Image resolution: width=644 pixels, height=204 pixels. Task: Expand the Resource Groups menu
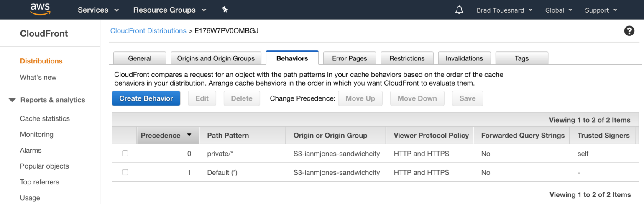point(170,10)
